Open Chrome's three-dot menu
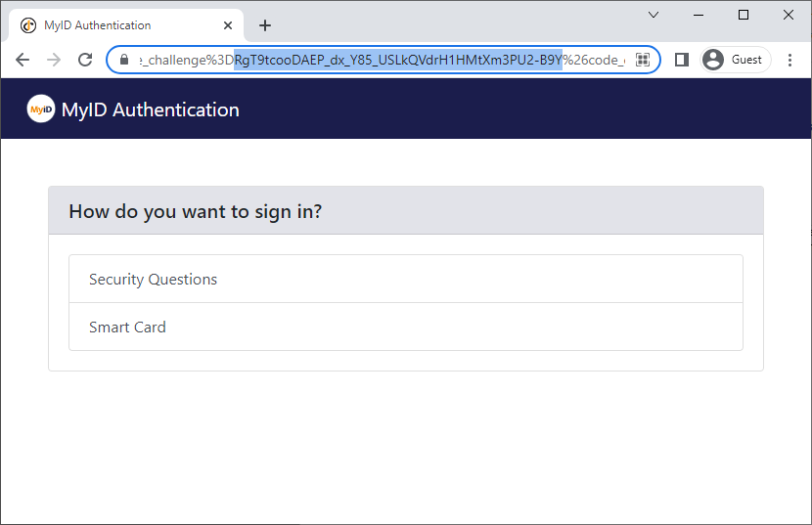The width and height of the screenshot is (812, 525). 789,60
